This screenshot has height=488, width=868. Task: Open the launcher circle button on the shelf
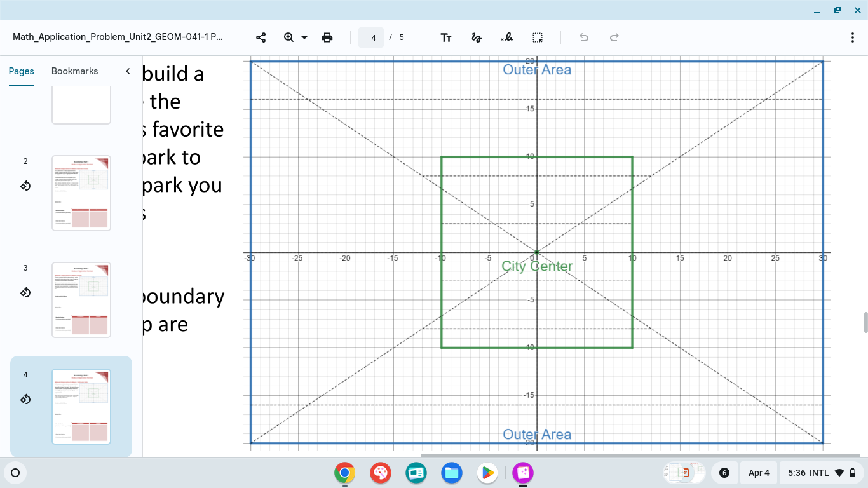[15, 473]
